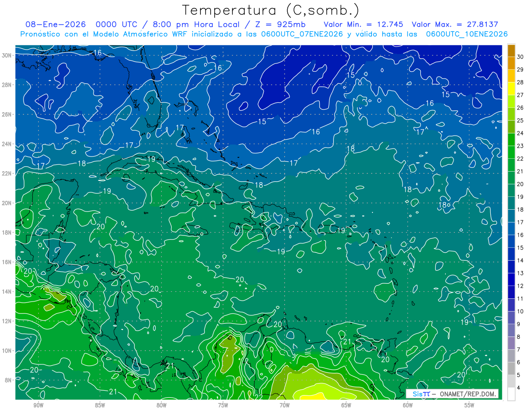Click the 28N latitude axis label
Image resolution: width=532 pixels, height=411 pixels.
pyautogui.click(x=8, y=85)
